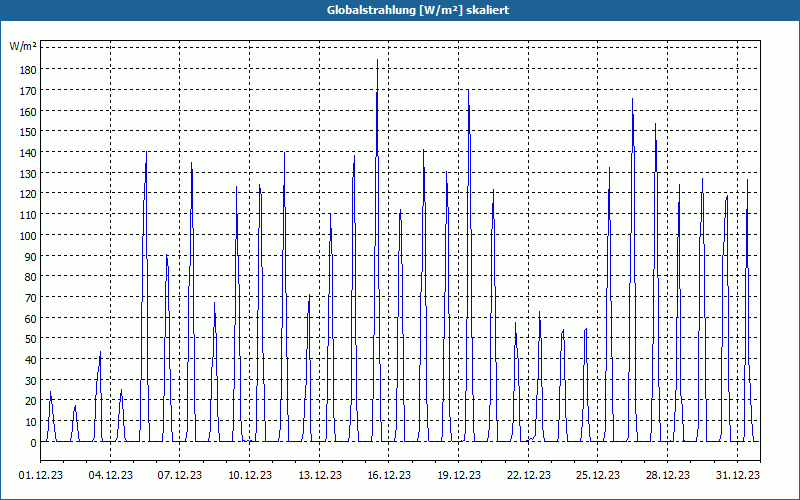The image size is (800, 500).
Task: Click the 25.12.23 date label
Action: tap(598, 475)
